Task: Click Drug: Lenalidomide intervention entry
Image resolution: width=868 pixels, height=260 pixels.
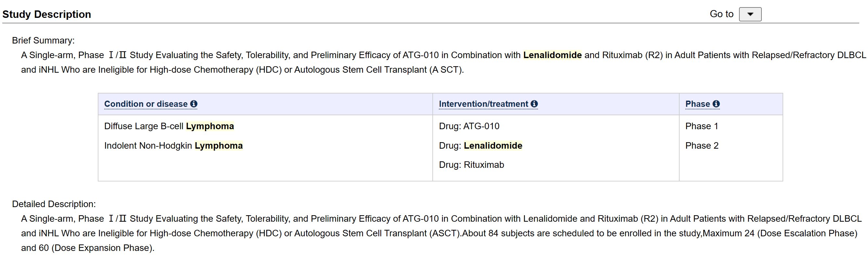Action: (480, 145)
